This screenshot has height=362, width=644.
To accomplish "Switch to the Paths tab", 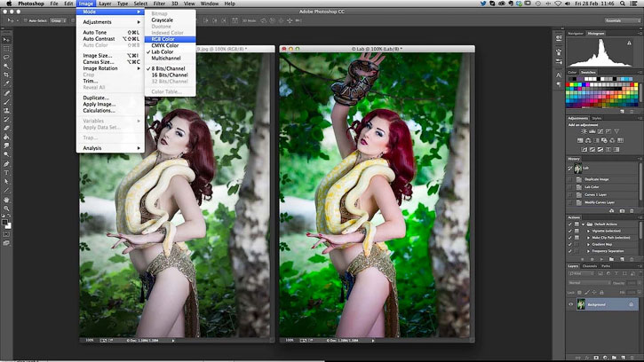I will coord(606,266).
